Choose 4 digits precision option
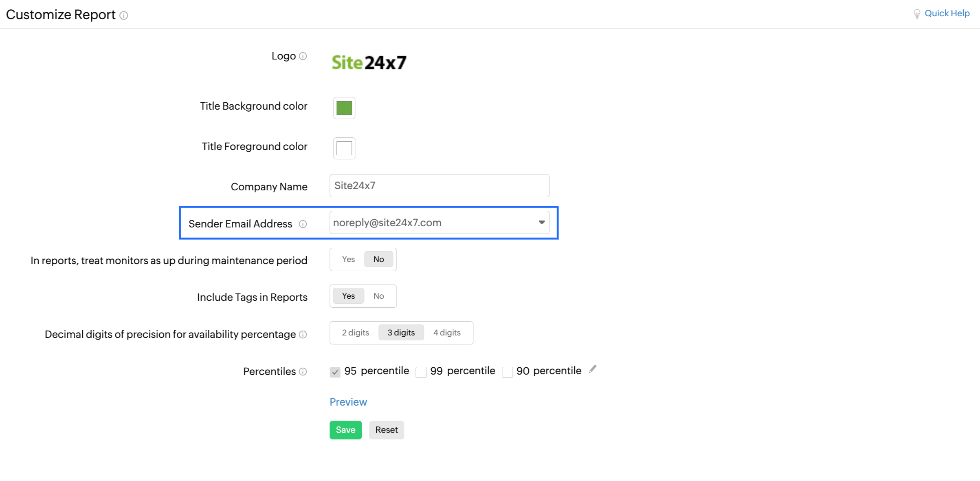Image resolution: width=980 pixels, height=481 pixels. (447, 333)
